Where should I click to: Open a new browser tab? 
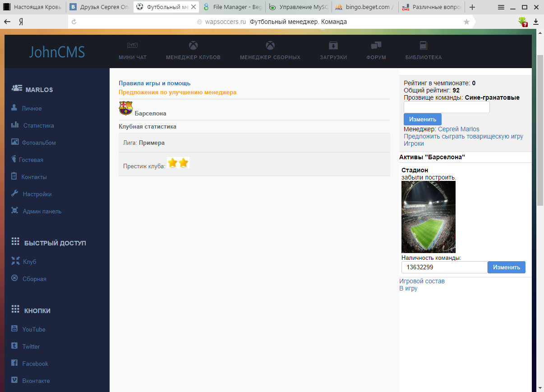point(472,7)
